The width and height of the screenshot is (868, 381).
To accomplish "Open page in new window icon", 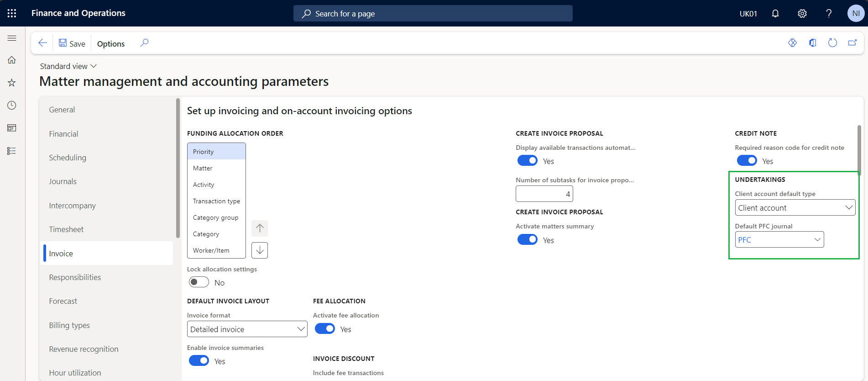I will (852, 43).
